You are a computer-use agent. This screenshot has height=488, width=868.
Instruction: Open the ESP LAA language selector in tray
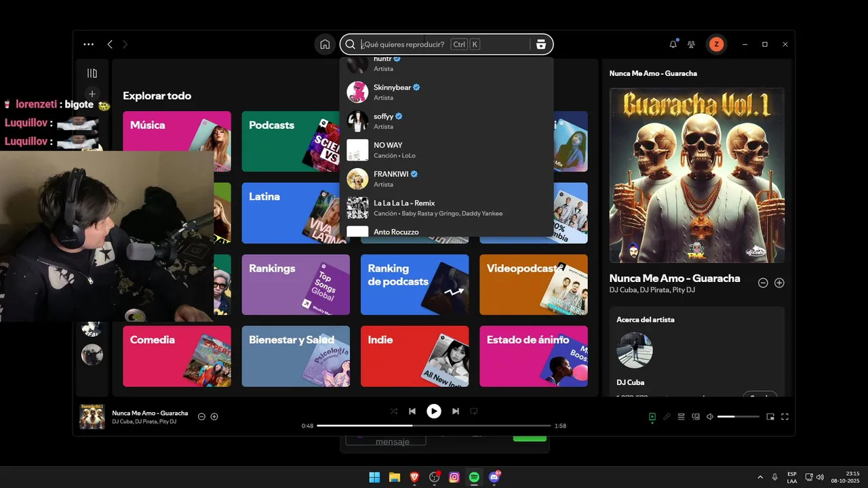pyautogui.click(x=792, y=477)
